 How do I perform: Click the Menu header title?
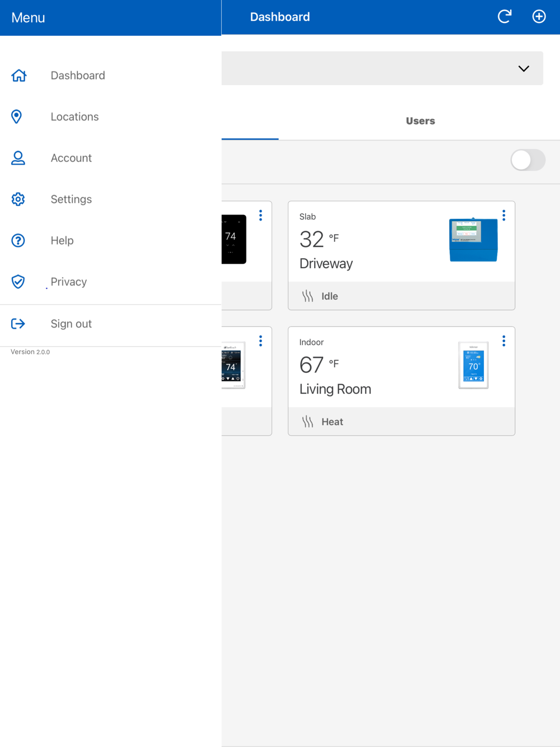(x=28, y=17)
